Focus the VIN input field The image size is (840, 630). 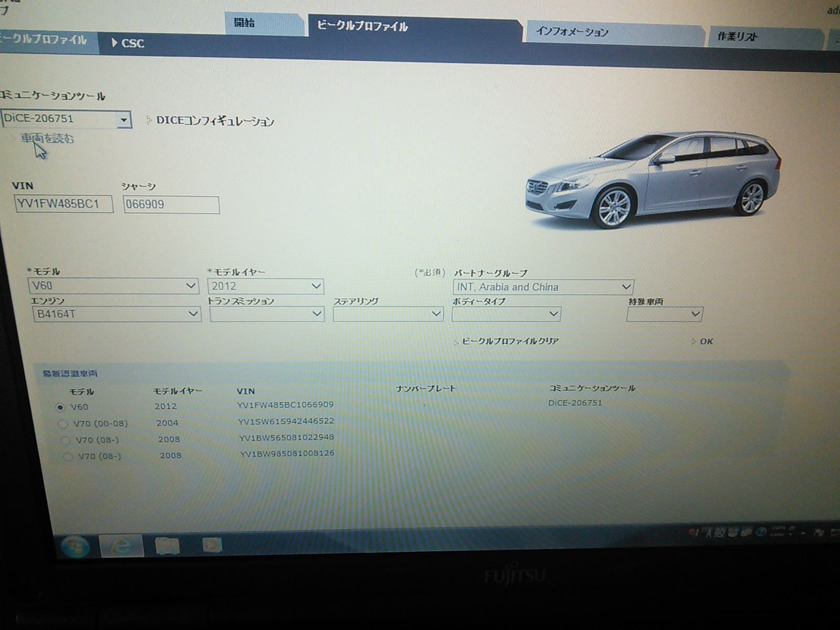point(64,204)
